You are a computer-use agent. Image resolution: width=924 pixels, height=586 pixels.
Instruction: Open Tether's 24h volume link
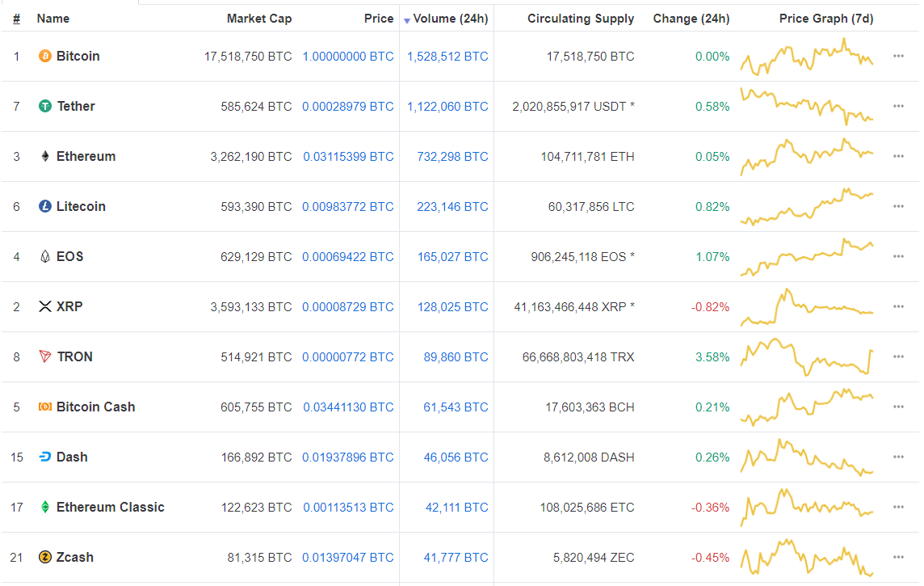click(x=447, y=107)
